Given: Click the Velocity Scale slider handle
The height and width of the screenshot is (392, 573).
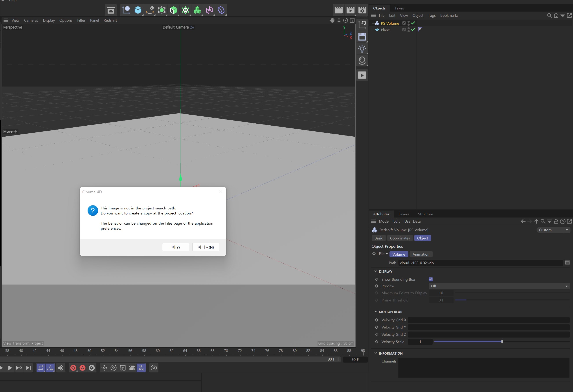Looking at the screenshot, I should coord(502,341).
